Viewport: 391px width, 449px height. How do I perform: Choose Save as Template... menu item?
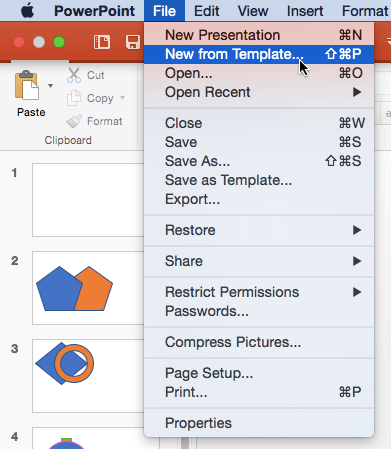[x=259, y=180]
